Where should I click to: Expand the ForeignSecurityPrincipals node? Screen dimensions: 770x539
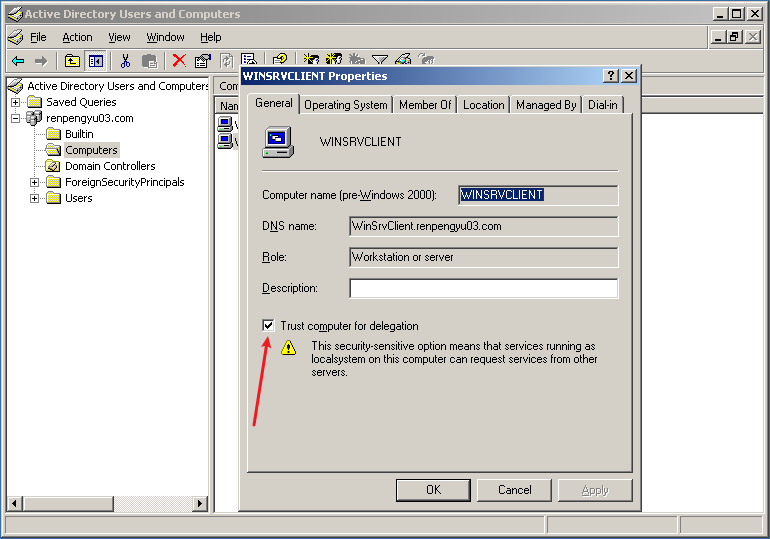34,183
